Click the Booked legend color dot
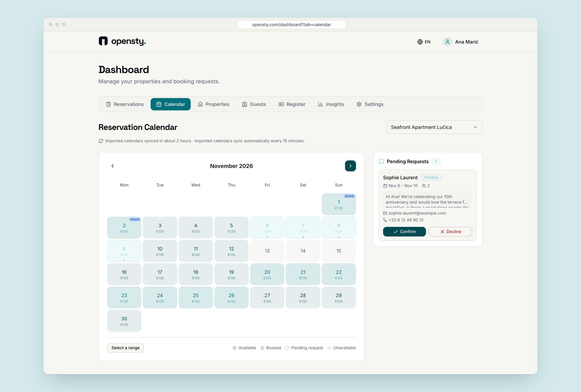 tap(262, 348)
